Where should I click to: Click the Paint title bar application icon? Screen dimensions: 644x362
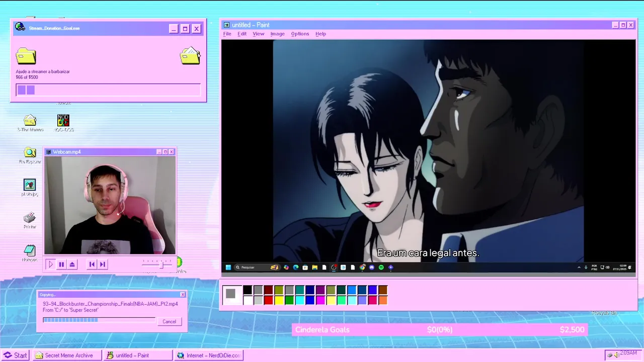pos(226,25)
